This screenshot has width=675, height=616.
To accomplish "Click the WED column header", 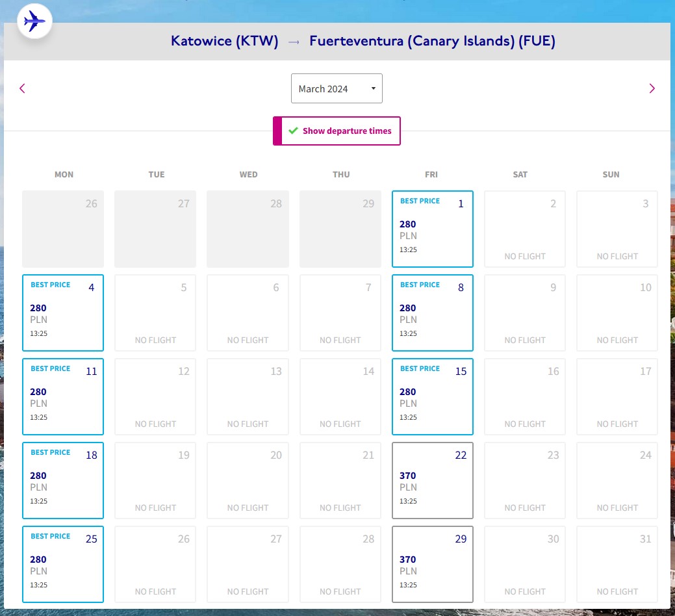I will [x=248, y=174].
